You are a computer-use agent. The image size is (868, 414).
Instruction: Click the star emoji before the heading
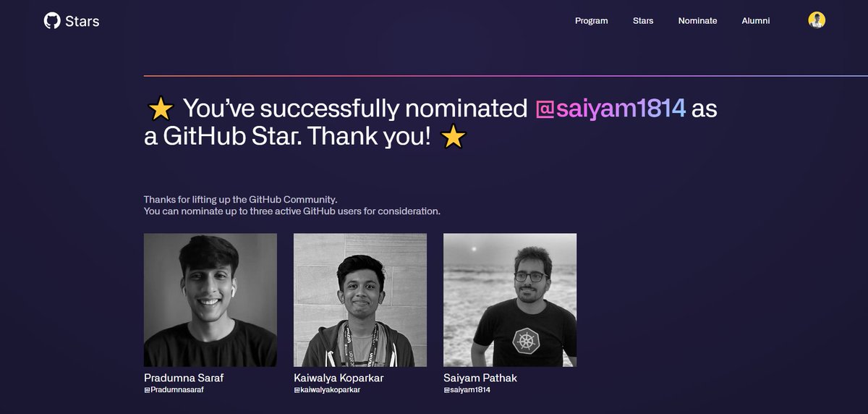click(x=160, y=110)
